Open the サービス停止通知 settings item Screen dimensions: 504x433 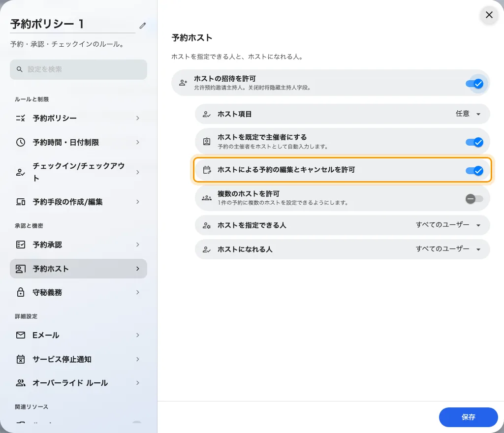pos(78,359)
